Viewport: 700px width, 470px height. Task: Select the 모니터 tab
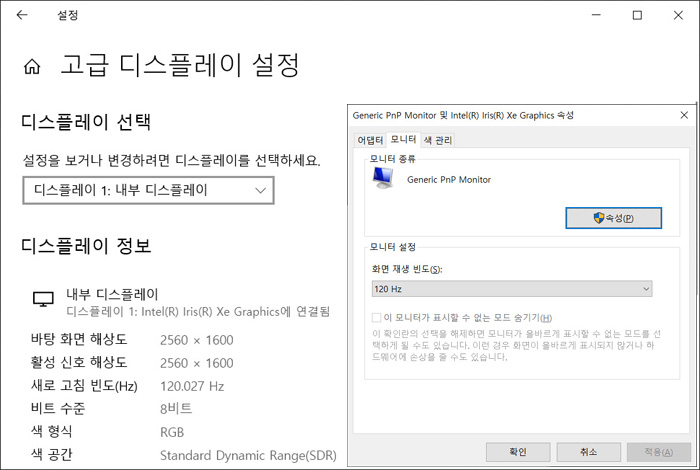pyautogui.click(x=403, y=139)
